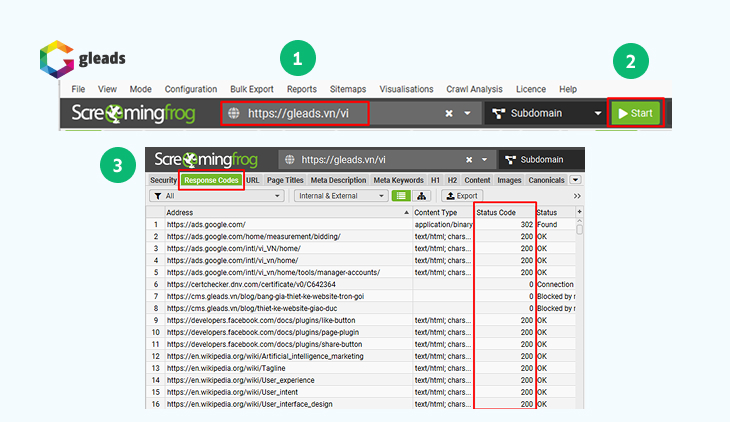Click globe icon in URL field near the menu bar

tap(234, 113)
